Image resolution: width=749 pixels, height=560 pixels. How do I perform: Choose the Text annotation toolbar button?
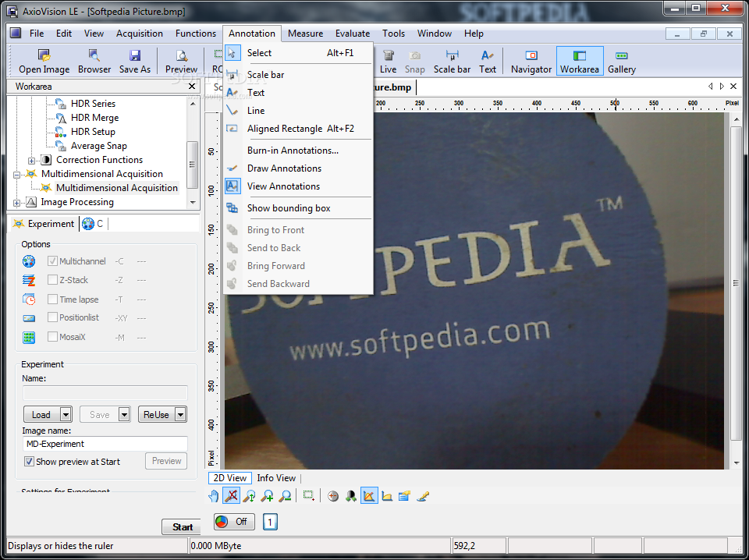point(487,61)
